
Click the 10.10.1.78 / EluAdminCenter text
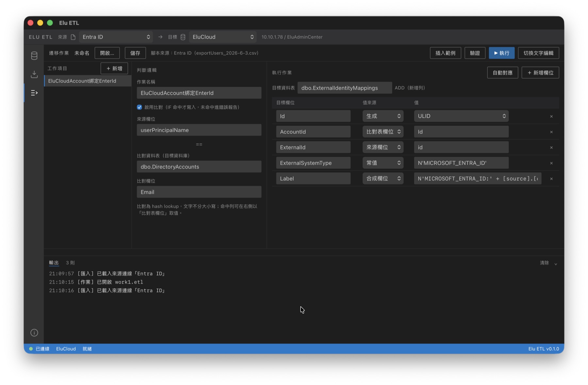click(292, 37)
